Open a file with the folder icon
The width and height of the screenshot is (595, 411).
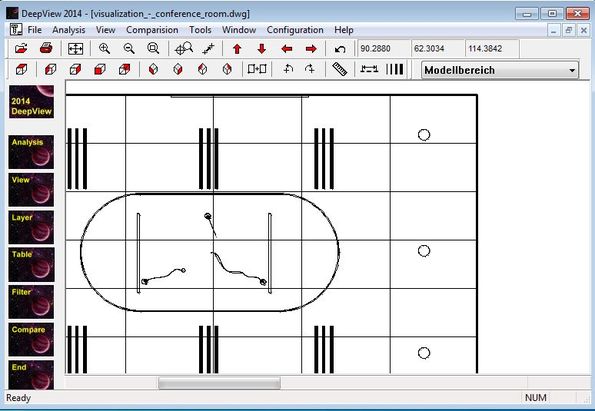(21, 49)
